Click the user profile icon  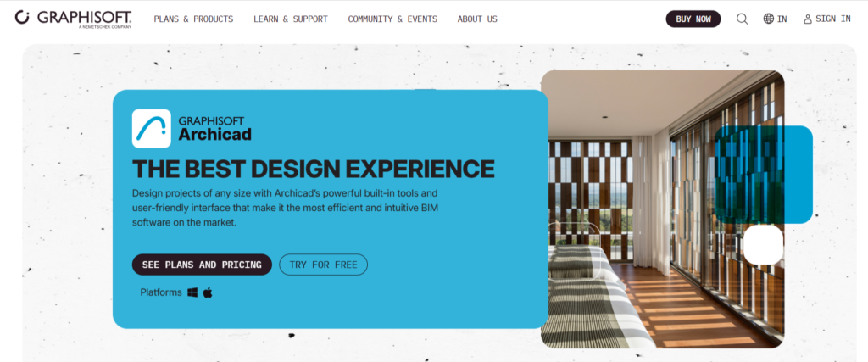(x=808, y=19)
